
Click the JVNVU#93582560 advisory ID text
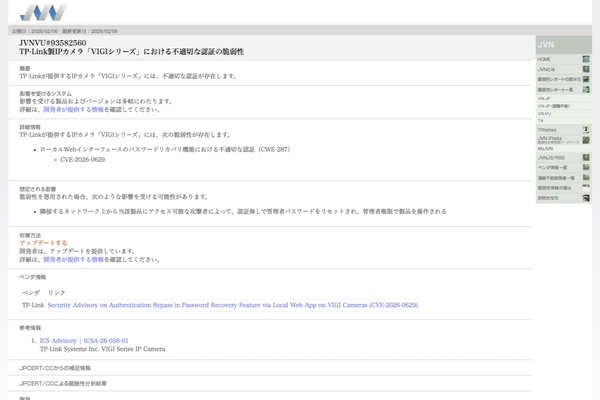53,43
